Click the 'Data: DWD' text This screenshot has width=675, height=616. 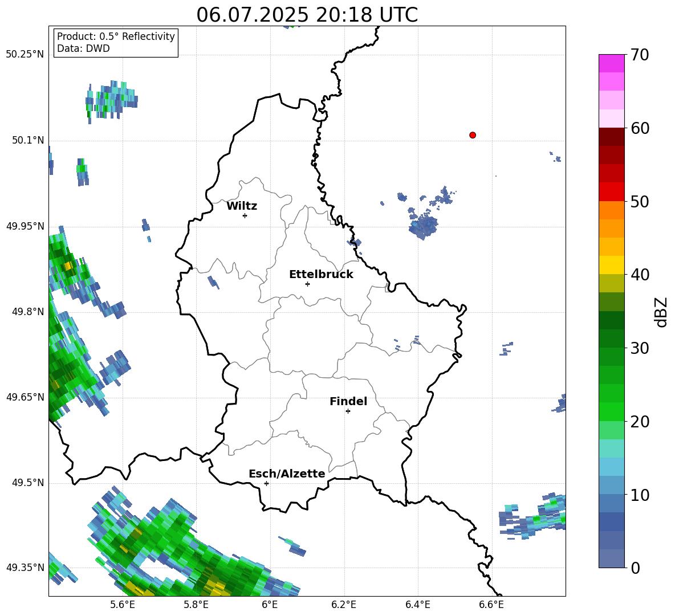pos(83,48)
